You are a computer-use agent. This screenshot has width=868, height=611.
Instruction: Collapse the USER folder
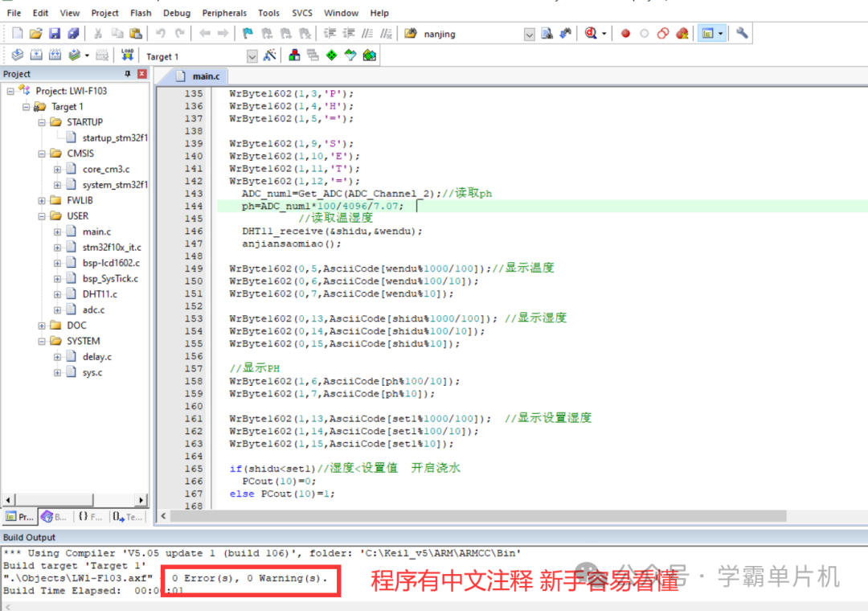(x=42, y=216)
